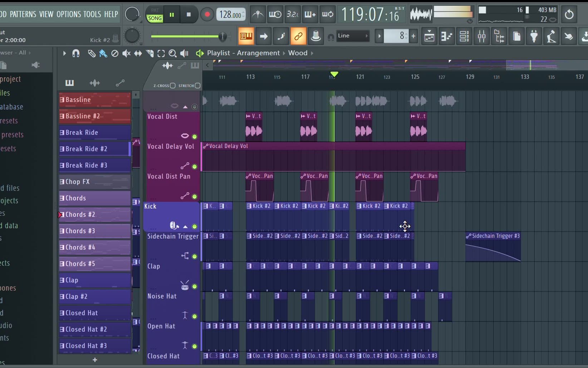This screenshot has height=368, width=588.
Task: Open the TOOLS menu
Action: click(x=92, y=14)
